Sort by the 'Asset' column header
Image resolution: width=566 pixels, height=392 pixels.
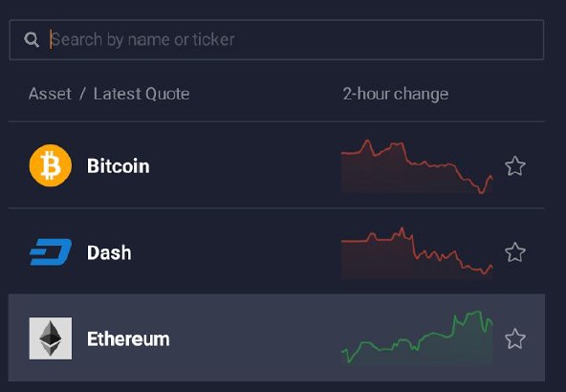click(50, 94)
